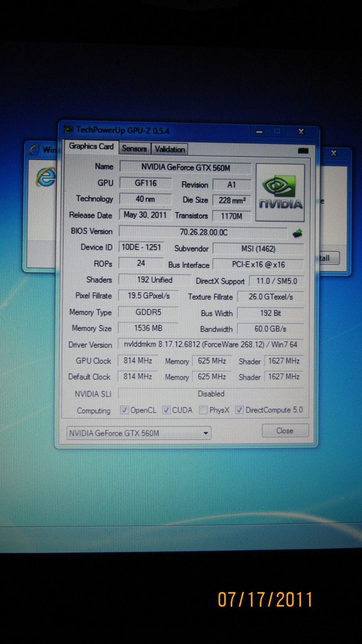Image resolution: width=362 pixels, height=644 pixels.
Task: Click the BIOS Version label
Action: point(92,231)
